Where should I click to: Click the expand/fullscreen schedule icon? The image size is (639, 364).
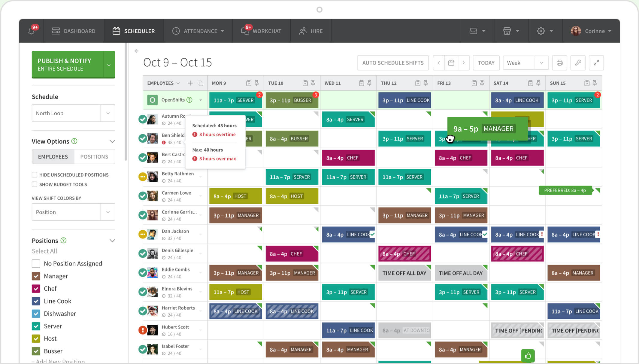point(596,63)
